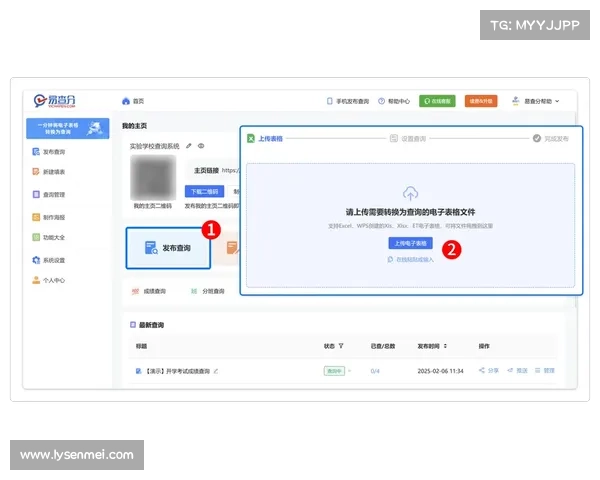The height and width of the screenshot is (480, 600).
Task: Click the 0/4 count link
Action: tap(375, 371)
